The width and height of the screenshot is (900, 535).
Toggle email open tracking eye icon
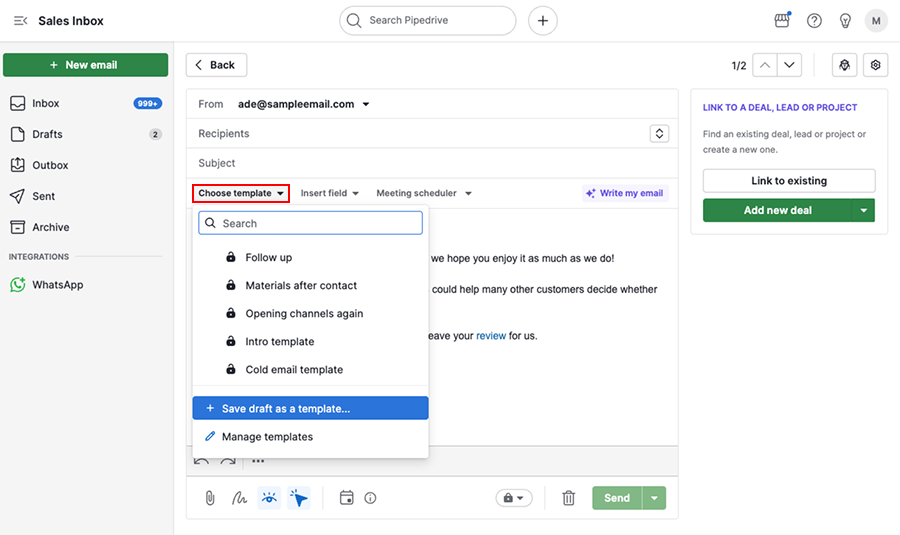pyautogui.click(x=269, y=498)
